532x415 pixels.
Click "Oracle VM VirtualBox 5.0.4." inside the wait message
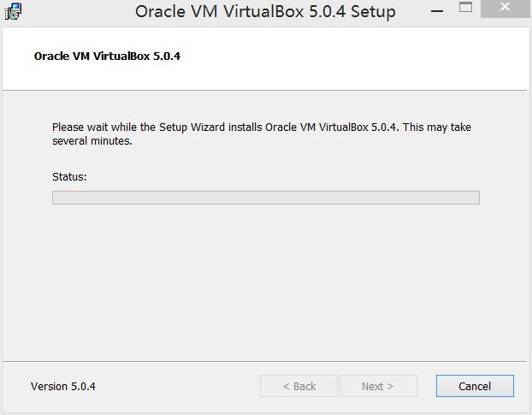(x=332, y=127)
